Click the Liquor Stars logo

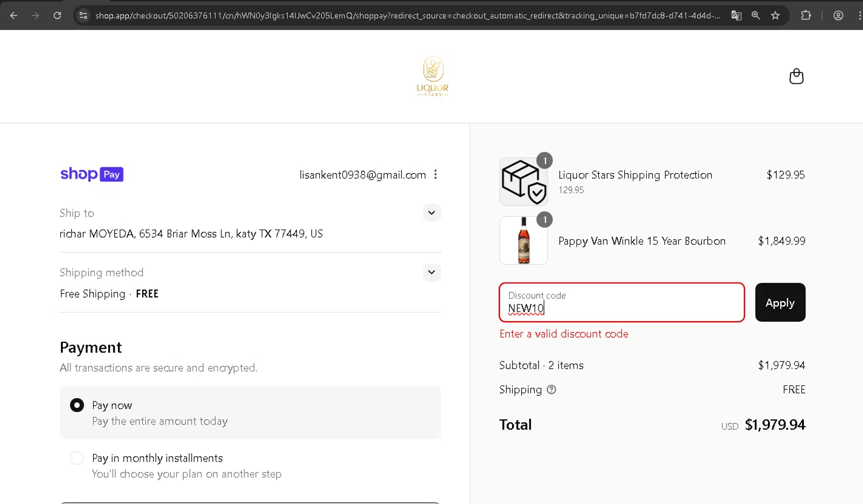[x=433, y=76]
